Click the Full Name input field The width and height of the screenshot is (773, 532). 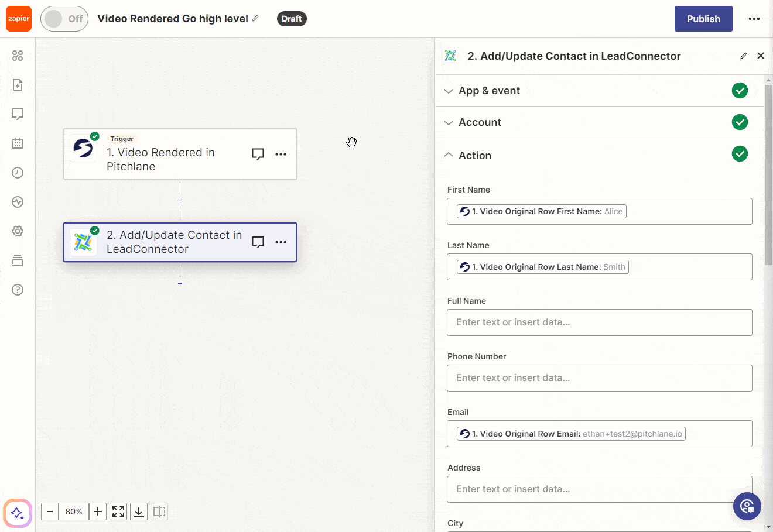click(599, 322)
